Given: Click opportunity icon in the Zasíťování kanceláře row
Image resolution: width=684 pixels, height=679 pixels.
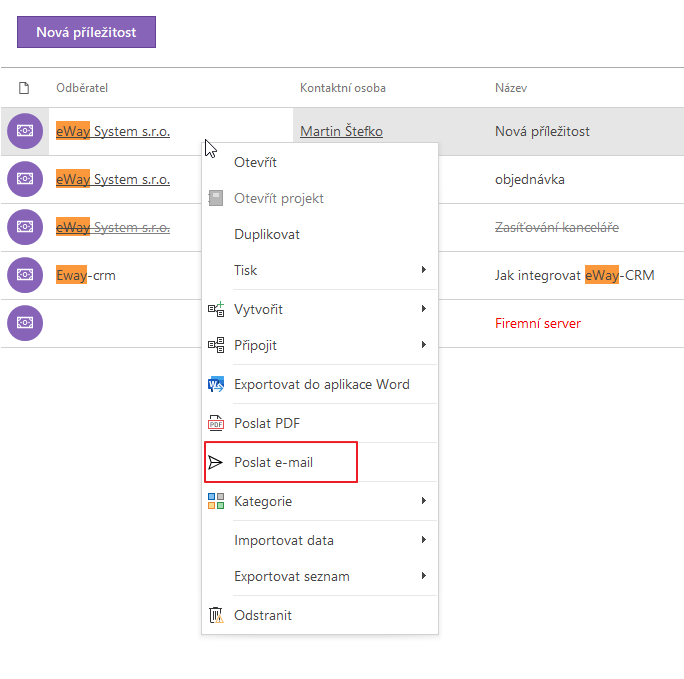Looking at the screenshot, I should pyautogui.click(x=25, y=227).
